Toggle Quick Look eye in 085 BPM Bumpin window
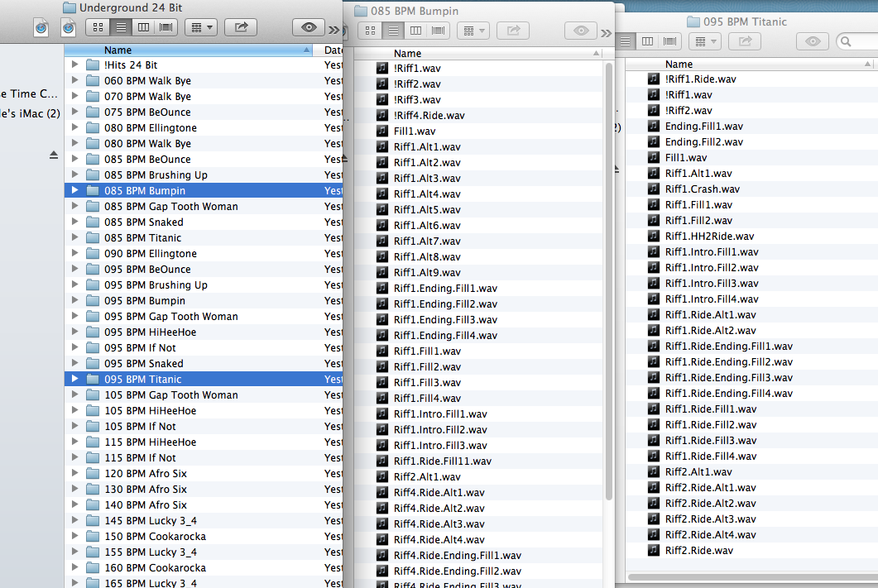 [581, 31]
